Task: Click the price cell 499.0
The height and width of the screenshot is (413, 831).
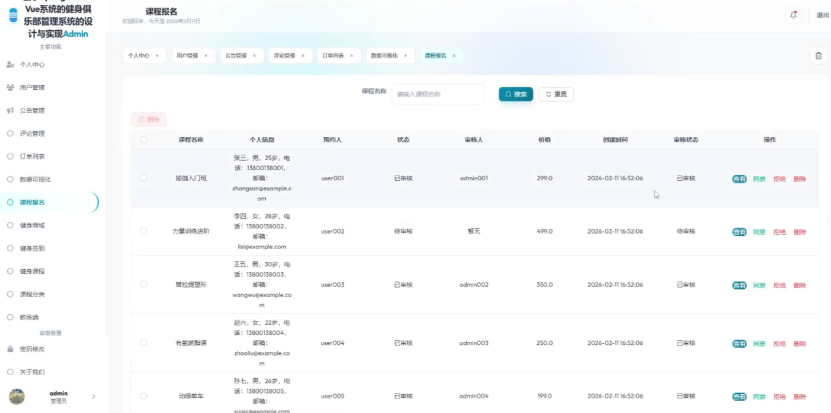Action: point(544,232)
